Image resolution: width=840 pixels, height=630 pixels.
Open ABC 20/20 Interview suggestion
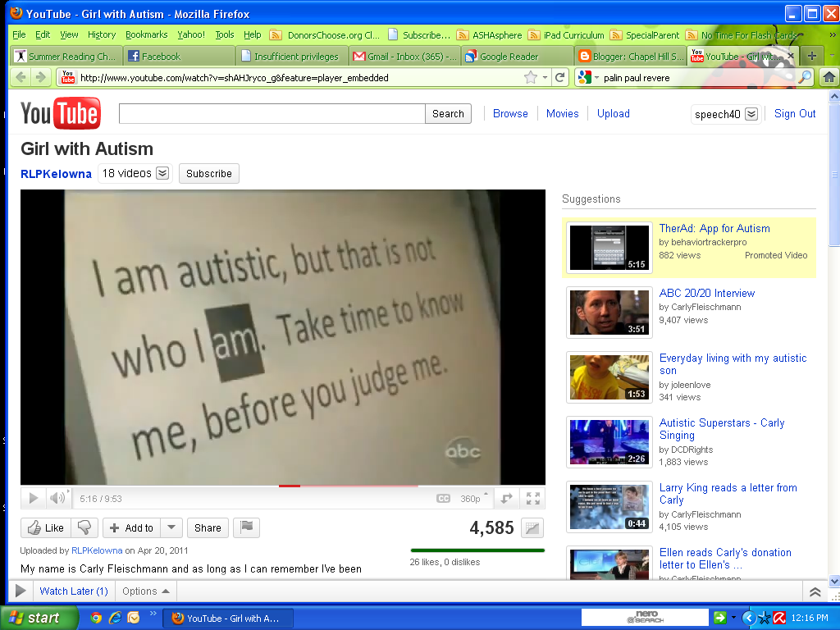click(706, 293)
